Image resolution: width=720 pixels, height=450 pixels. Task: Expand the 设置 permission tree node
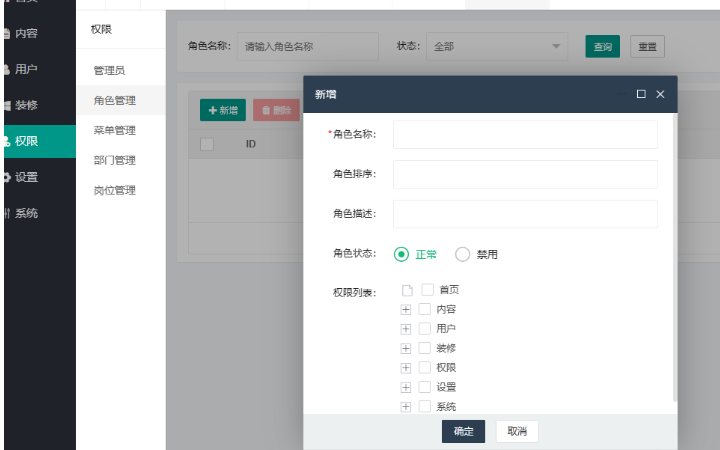pos(406,387)
